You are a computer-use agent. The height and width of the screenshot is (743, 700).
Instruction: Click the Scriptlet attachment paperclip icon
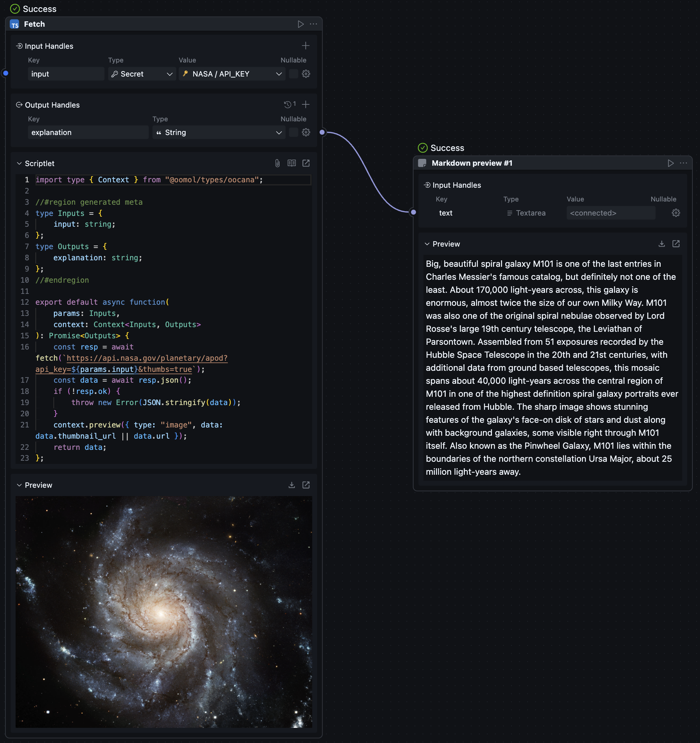pos(277,163)
